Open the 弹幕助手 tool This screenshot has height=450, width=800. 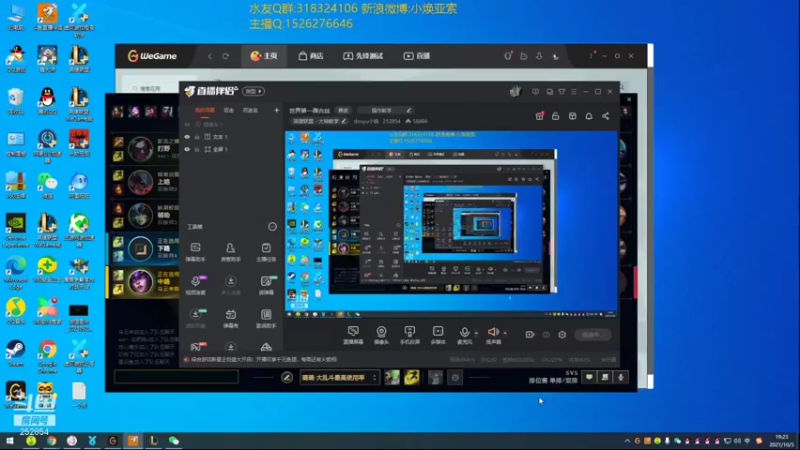[195, 252]
